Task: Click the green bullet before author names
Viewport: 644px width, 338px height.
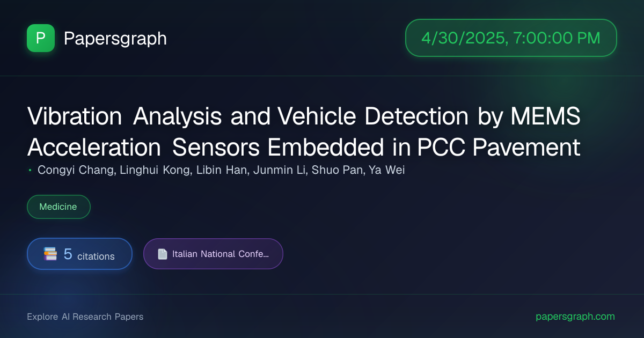Action: [x=30, y=171]
